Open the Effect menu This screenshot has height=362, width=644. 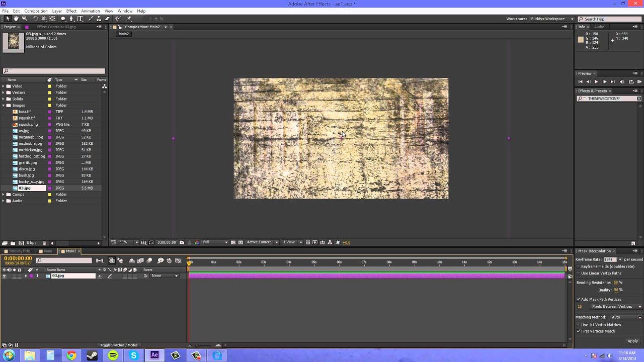click(x=71, y=11)
